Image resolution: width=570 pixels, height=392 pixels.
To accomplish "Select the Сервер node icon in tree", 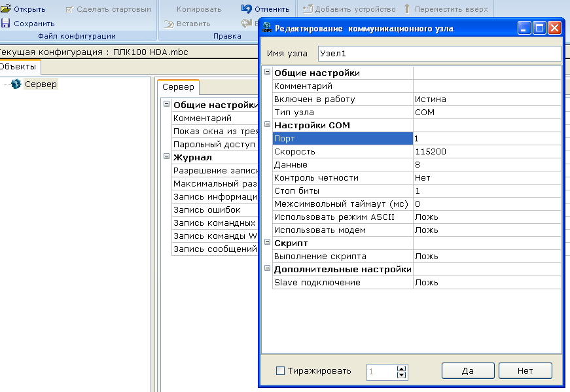I will pyautogui.click(x=16, y=84).
